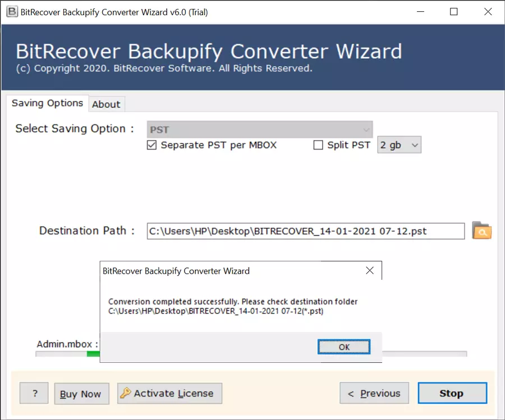Click the Stop button
The width and height of the screenshot is (505, 420).
tap(452, 393)
